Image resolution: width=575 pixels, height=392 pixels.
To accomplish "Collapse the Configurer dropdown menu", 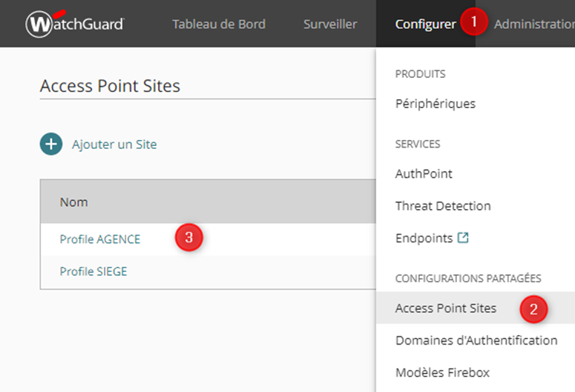I will coord(425,24).
